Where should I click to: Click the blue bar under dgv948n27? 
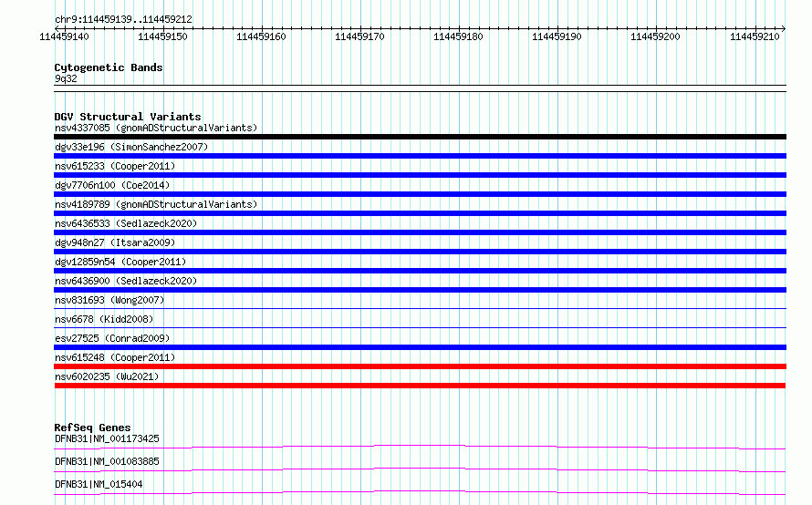(420, 252)
